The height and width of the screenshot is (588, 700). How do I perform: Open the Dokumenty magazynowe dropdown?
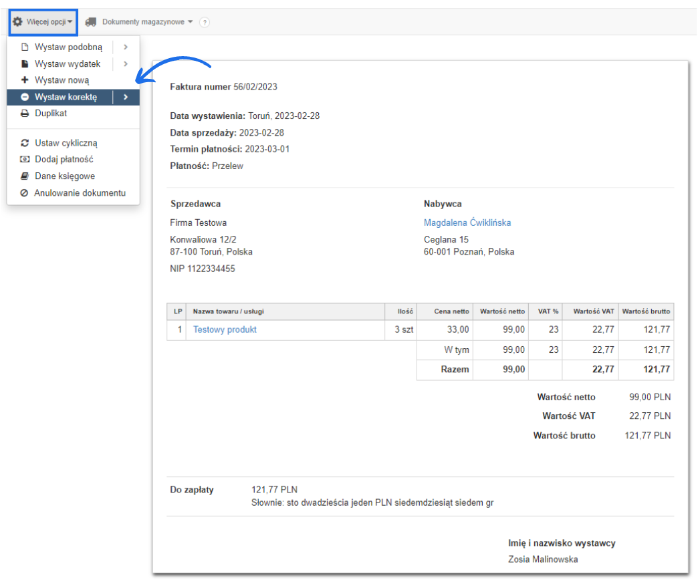tap(147, 22)
